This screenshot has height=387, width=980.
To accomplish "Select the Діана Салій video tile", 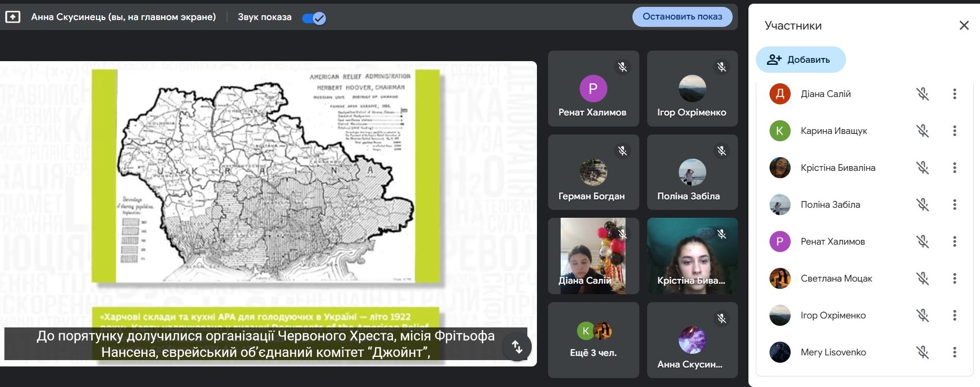I will coord(593,256).
